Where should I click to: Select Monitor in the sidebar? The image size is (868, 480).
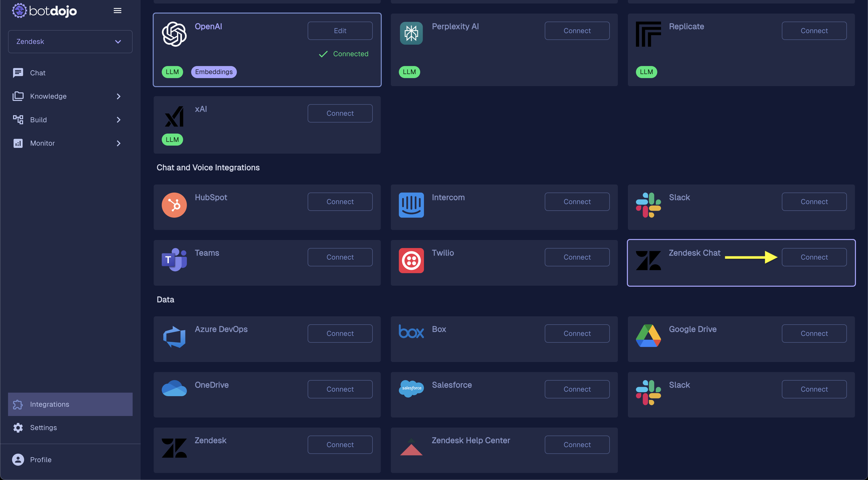click(x=70, y=143)
